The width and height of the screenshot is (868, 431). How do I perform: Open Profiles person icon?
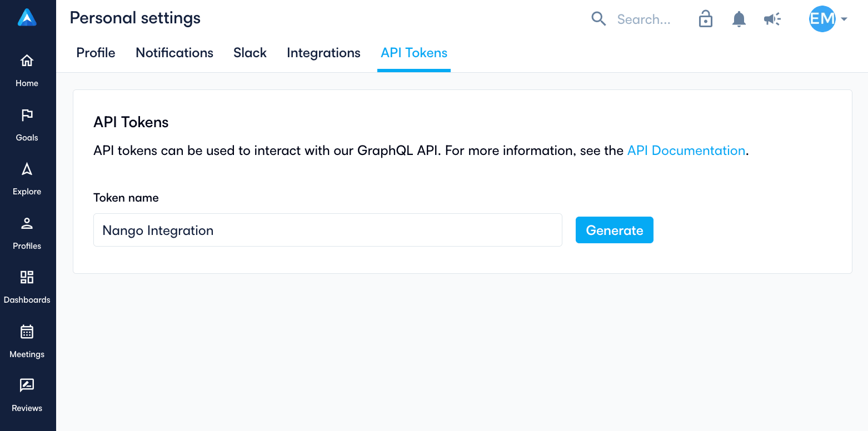coord(27,223)
